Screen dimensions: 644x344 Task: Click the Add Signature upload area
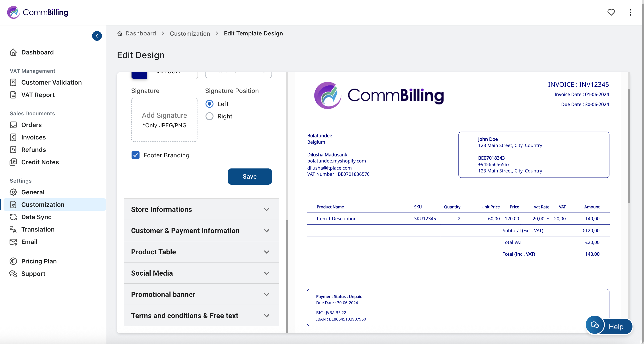click(x=164, y=120)
